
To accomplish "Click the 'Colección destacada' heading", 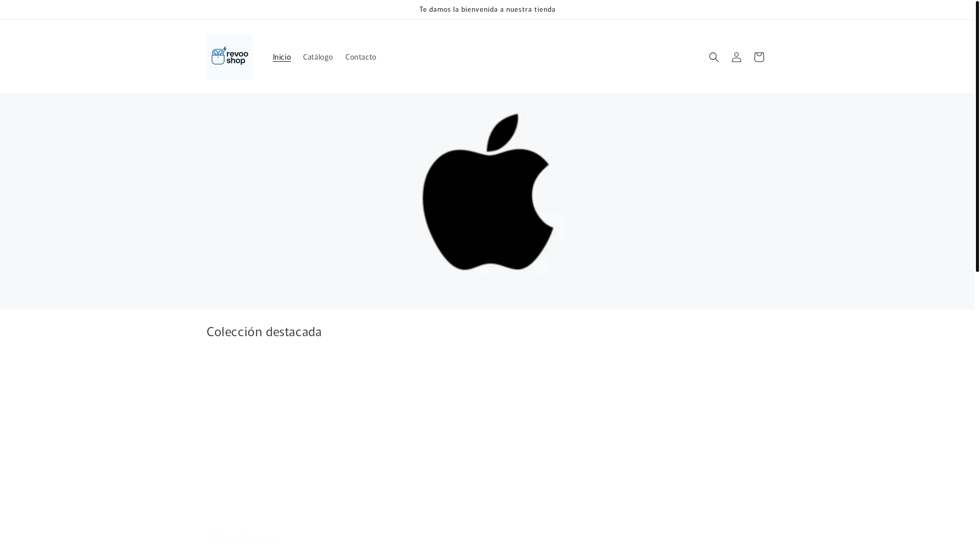I will tap(264, 332).
